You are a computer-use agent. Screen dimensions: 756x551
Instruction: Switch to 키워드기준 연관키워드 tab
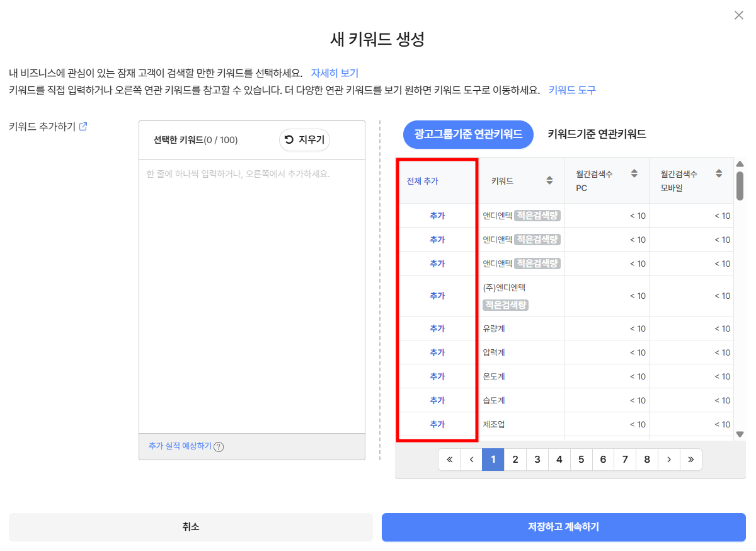coord(597,134)
